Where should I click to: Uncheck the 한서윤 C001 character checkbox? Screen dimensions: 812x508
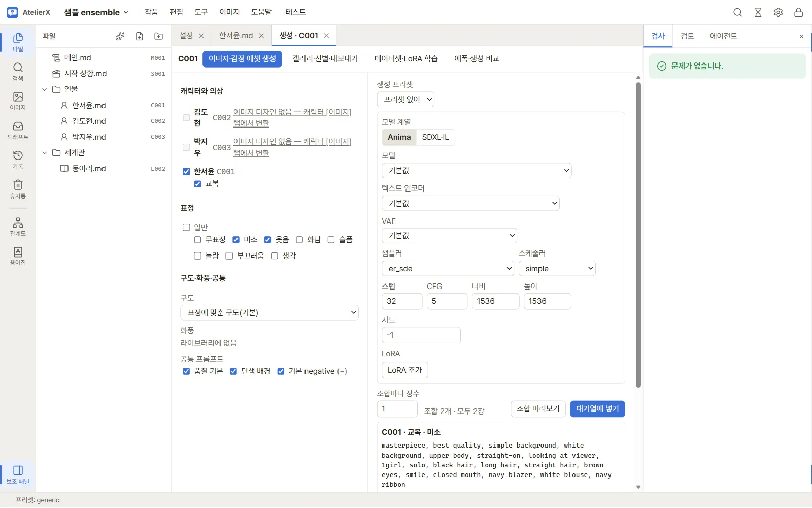pos(186,172)
